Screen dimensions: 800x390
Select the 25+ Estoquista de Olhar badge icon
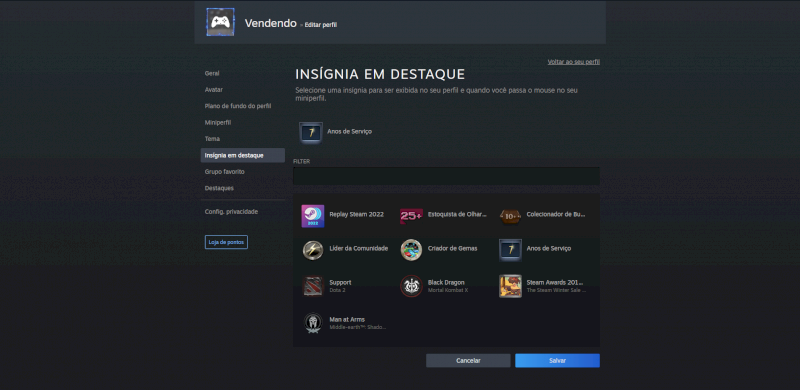411,216
